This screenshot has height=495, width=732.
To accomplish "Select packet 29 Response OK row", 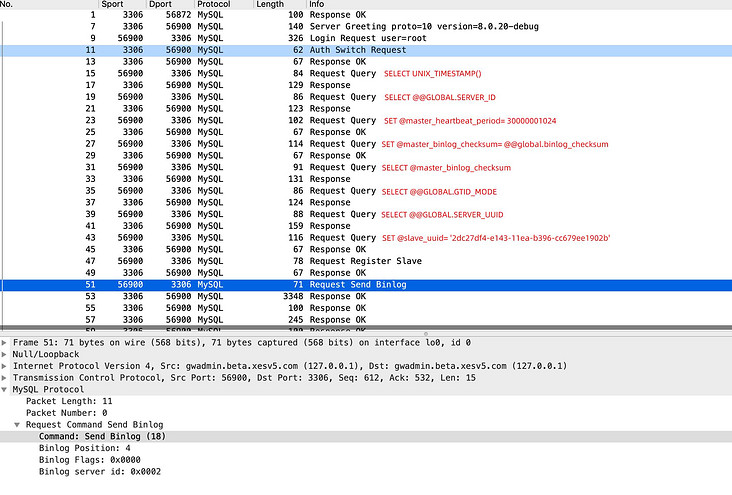I will [x=366, y=156].
